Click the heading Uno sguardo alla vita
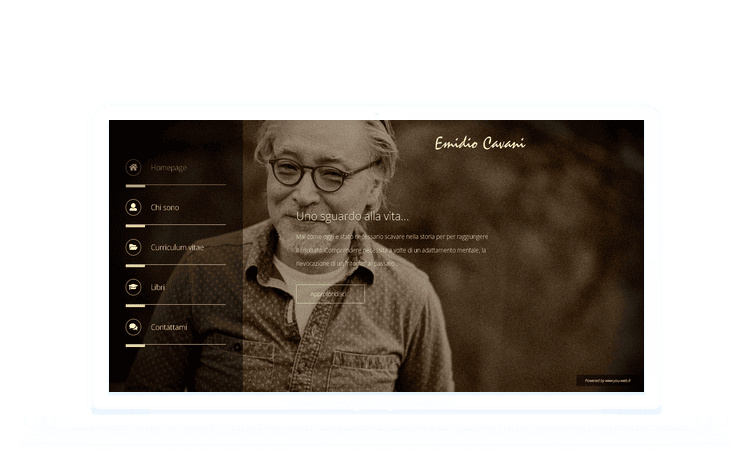 click(x=352, y=216)
